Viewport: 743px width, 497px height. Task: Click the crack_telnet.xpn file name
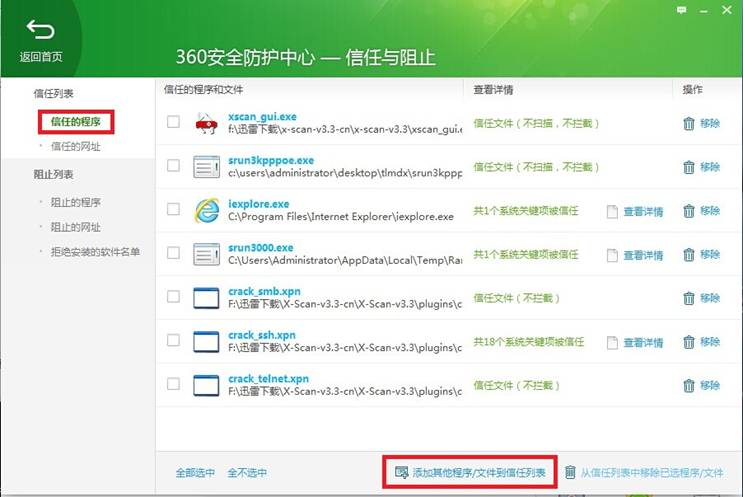[269, 379]
